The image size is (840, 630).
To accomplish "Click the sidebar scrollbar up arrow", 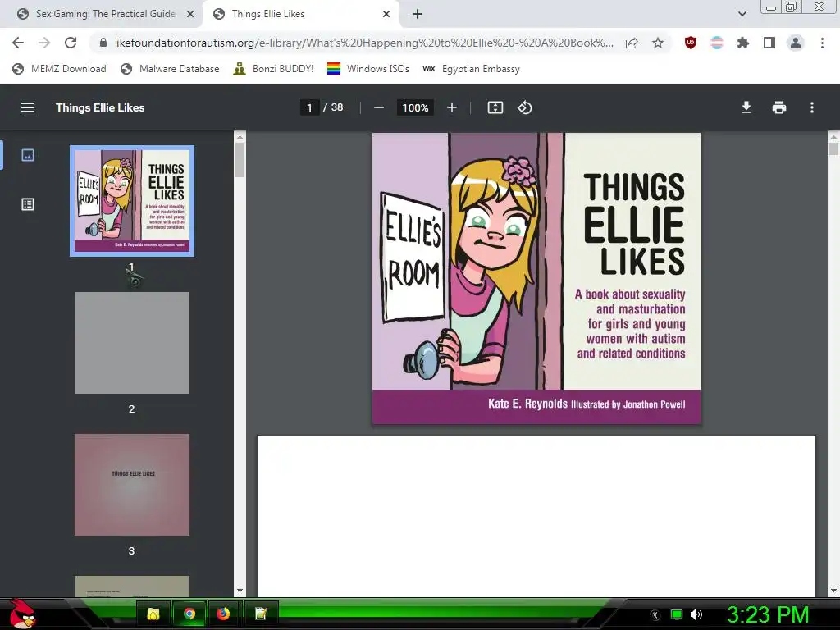I will tap(240, 137).
